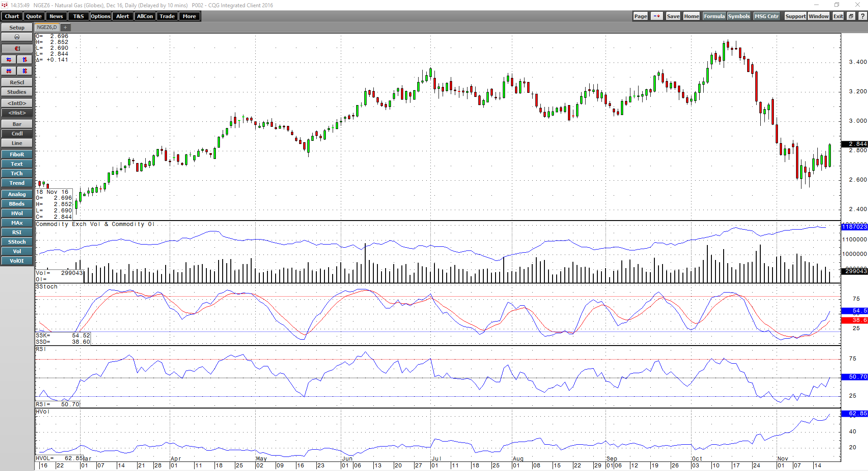Restore down the application window
This screenshot has height=471, width=868.
(837, 5)
